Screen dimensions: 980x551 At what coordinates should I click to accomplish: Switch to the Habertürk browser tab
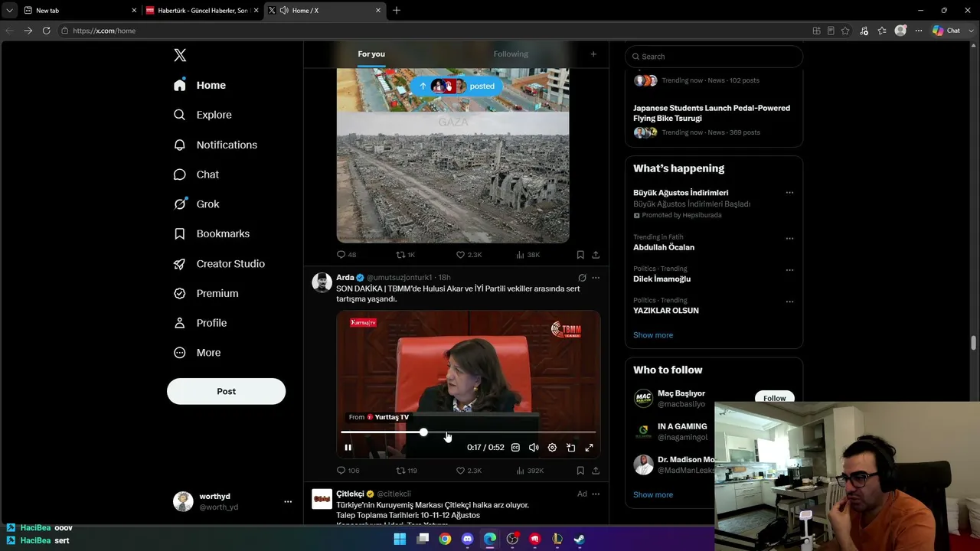(202, 10)
